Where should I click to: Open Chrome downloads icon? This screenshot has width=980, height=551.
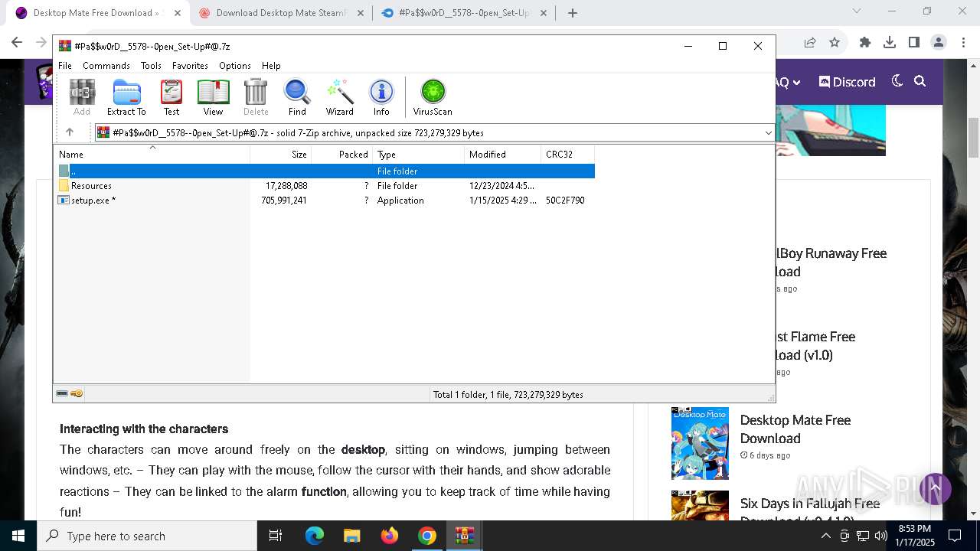[x=890, y=43]
